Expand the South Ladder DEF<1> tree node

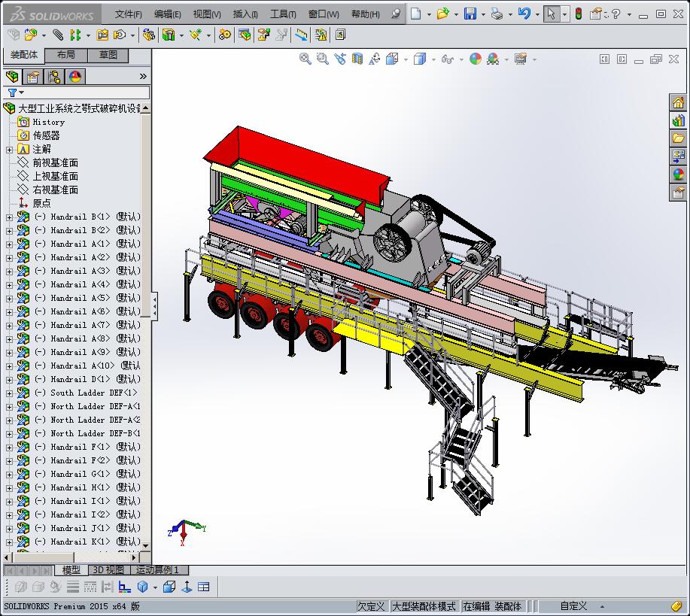(9, 393)
